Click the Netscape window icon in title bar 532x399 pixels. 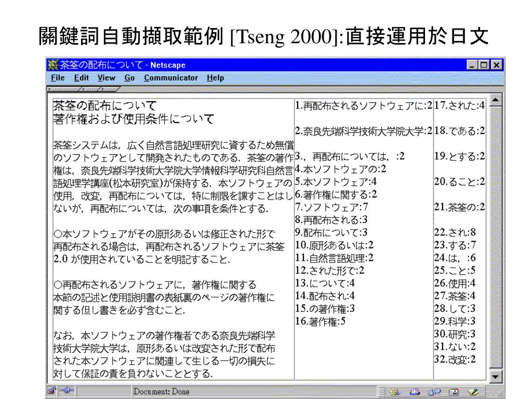(x=53, y=64)
